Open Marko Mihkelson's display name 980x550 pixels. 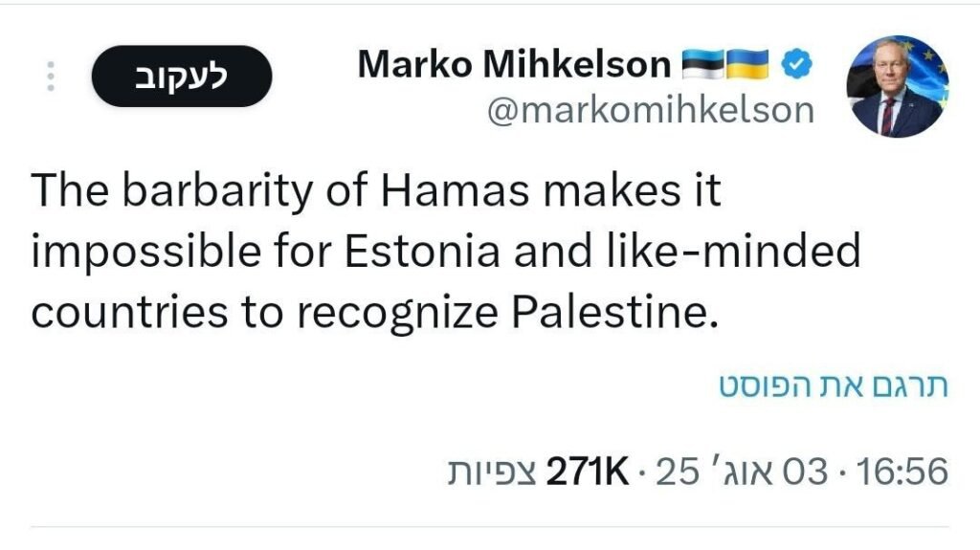coord(515,65)
